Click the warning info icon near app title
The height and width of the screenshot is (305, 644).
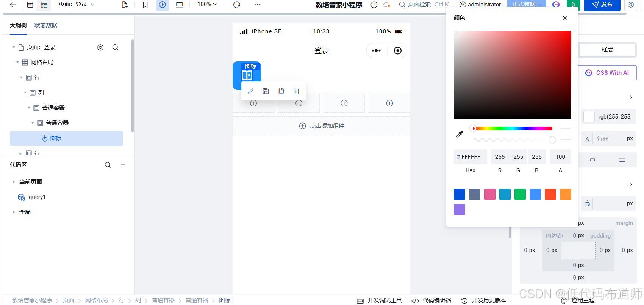point(374,5)
